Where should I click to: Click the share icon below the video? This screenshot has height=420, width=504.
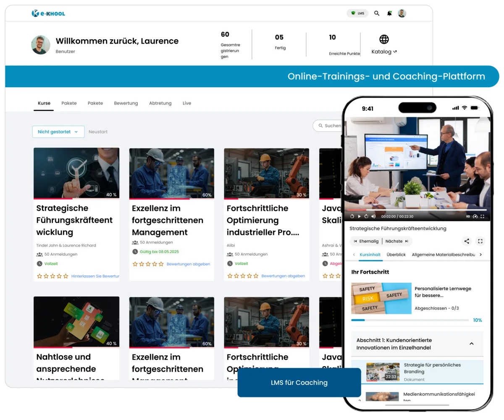tap(467, 241)
